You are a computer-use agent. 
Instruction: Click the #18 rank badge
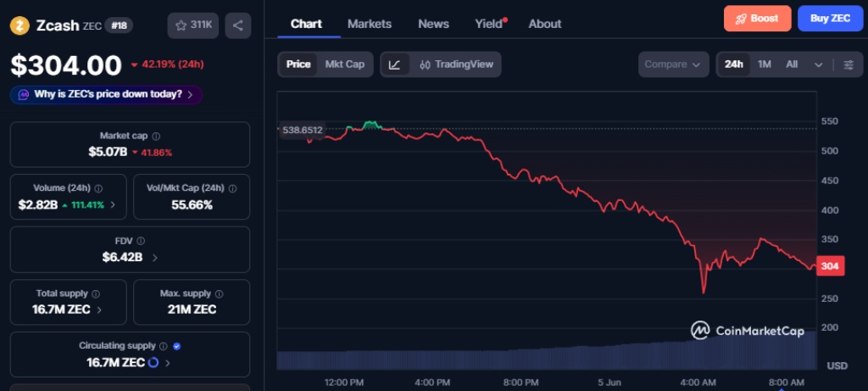[x=119, y=25]
